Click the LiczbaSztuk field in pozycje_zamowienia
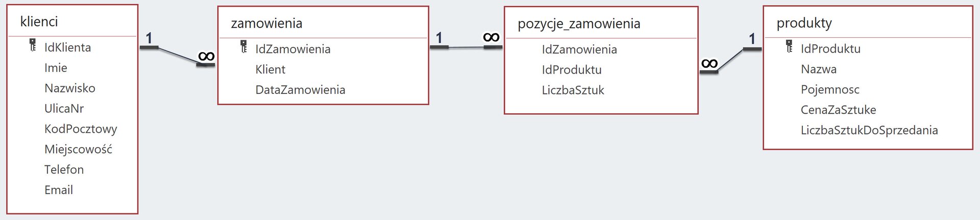 click(573, 90)
